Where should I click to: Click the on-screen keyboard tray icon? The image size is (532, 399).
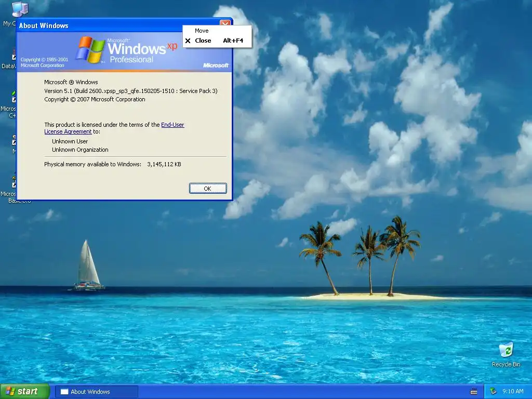474,392
